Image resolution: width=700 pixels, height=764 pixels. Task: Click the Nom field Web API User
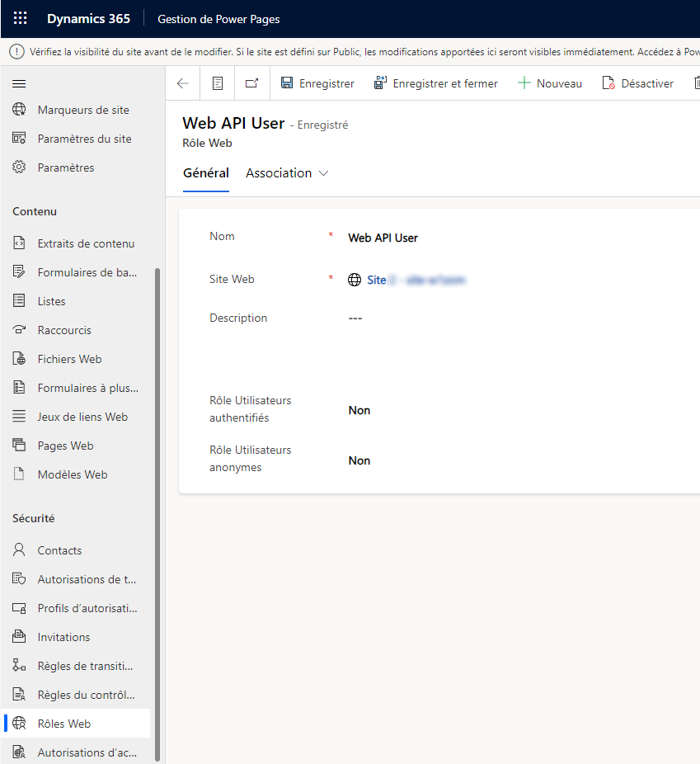click(383, 238)
